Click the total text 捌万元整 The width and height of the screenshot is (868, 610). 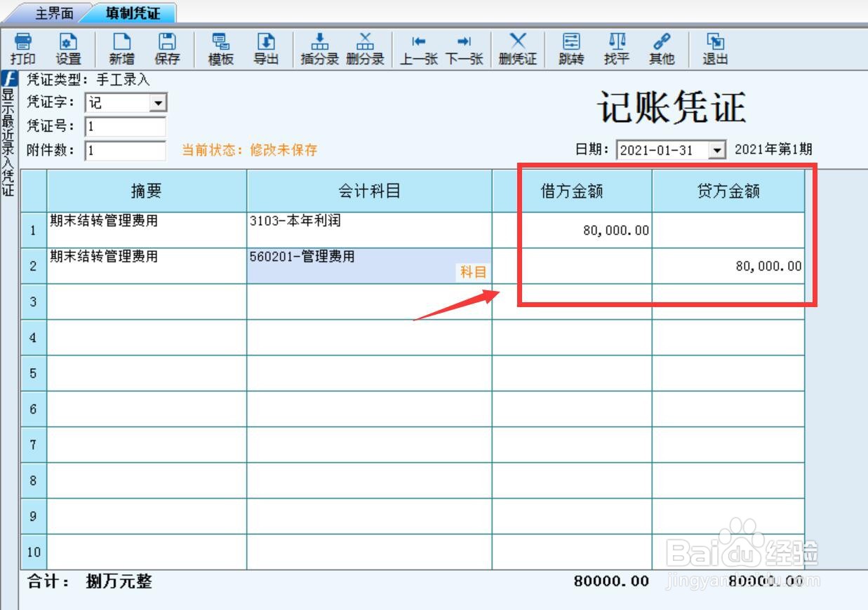119,581
